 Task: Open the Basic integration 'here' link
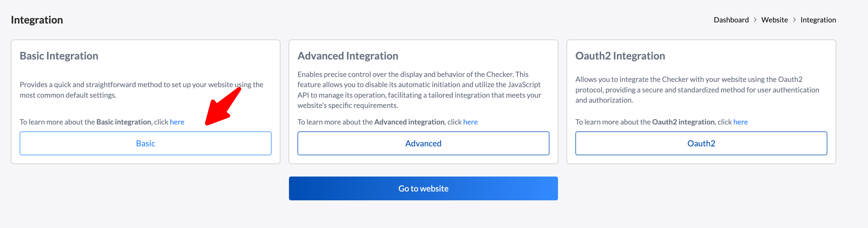(177, 122)
